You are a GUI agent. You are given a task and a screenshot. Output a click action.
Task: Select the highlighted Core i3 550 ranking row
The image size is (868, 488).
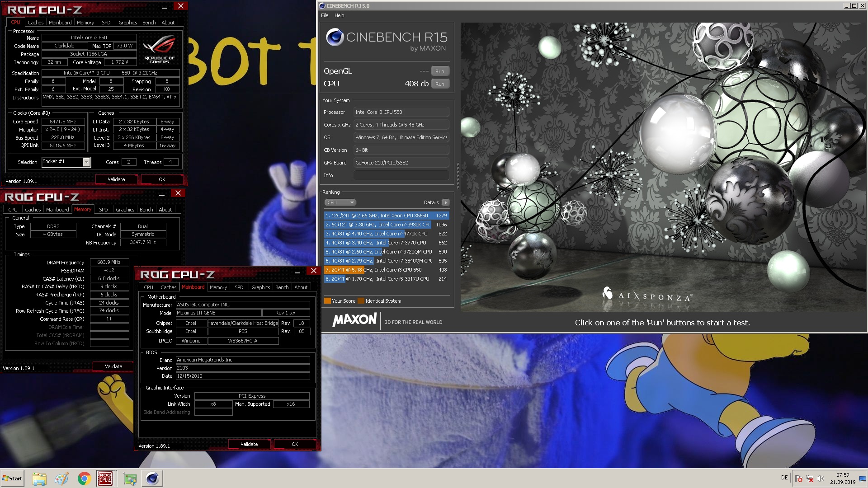[387, 270]
